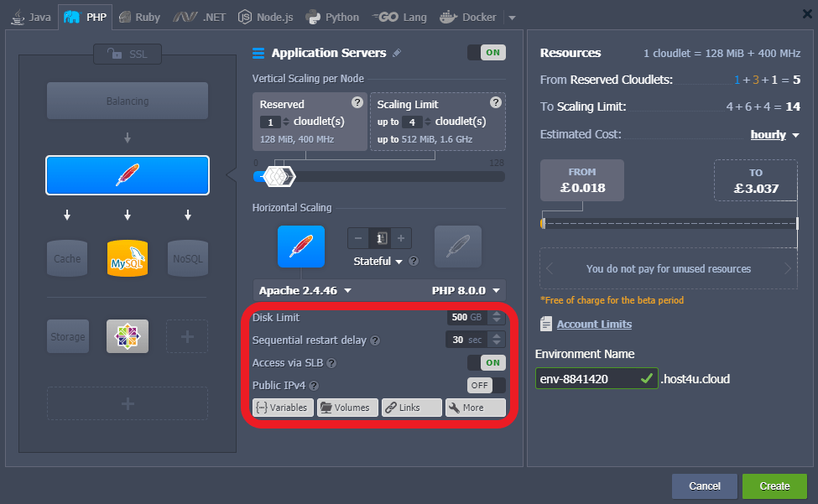Adjust the Scaling Limit spinner arrows

[x=428, y=122]
